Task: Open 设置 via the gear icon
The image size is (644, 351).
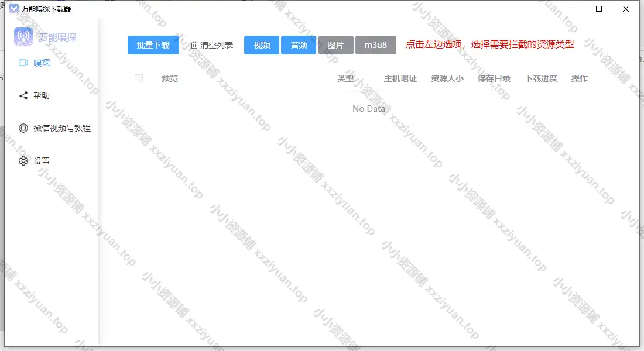Action: tap(23, 161)
